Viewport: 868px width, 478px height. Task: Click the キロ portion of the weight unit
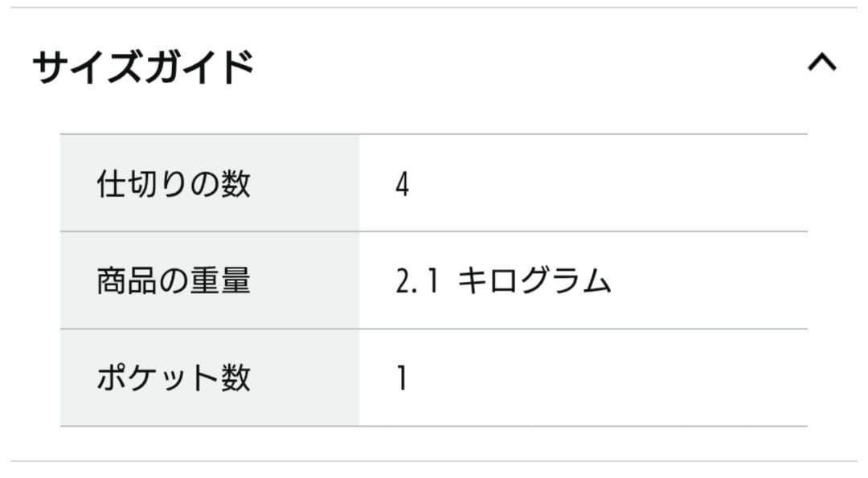pyautogui.click(x=488, y=282)
